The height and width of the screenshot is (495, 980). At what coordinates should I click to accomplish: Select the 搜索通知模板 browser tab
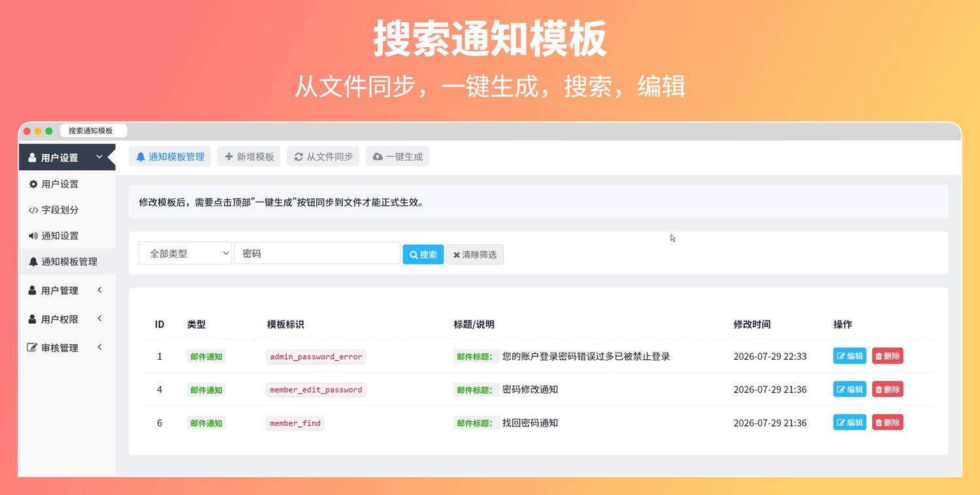click(x=93, y=131)
